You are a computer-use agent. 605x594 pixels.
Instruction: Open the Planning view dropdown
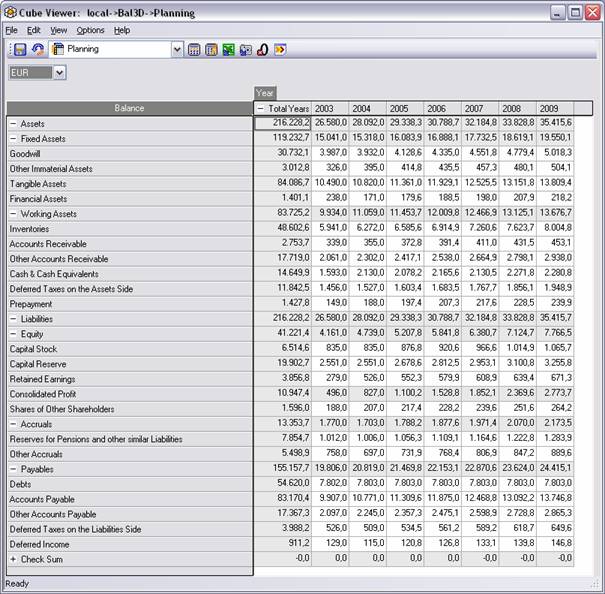tap(178, 49)
